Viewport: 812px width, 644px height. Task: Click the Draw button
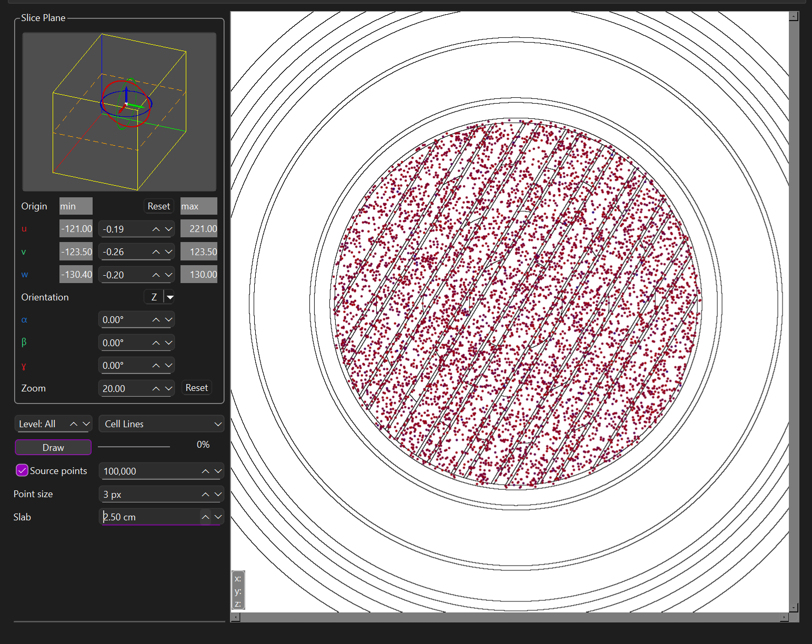[53, 447]
